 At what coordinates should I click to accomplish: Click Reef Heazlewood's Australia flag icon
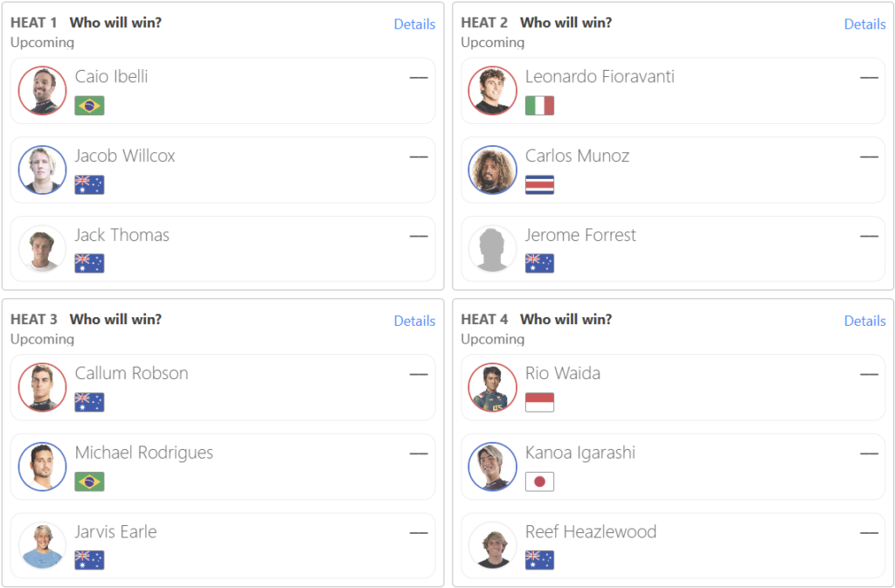(539, 560)
